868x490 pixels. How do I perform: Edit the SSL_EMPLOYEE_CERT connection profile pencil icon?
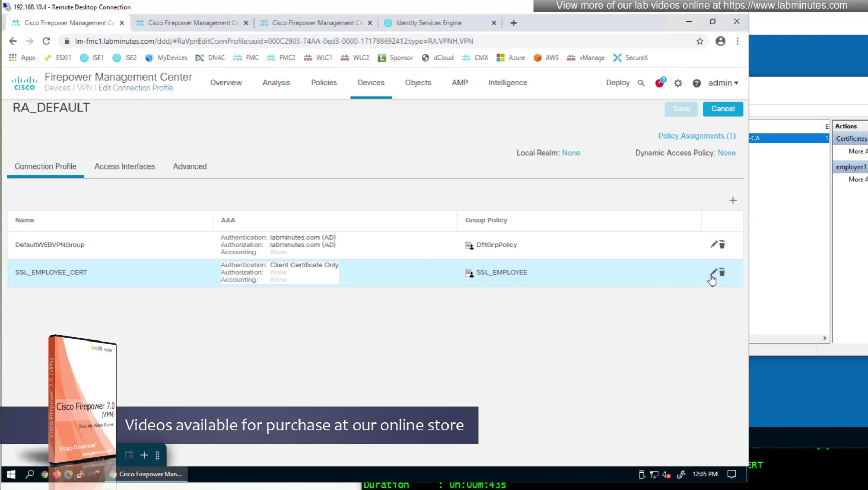click(714, 272)
